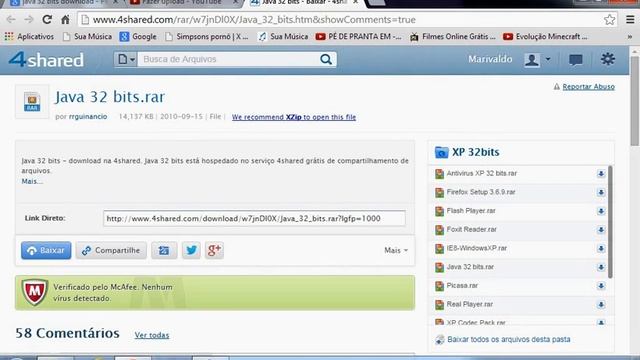This screenshot has width=640, height=360.
Task: Download Firefox Setup 3.6.9.rar arrow
Action: (x=601, y=192)
